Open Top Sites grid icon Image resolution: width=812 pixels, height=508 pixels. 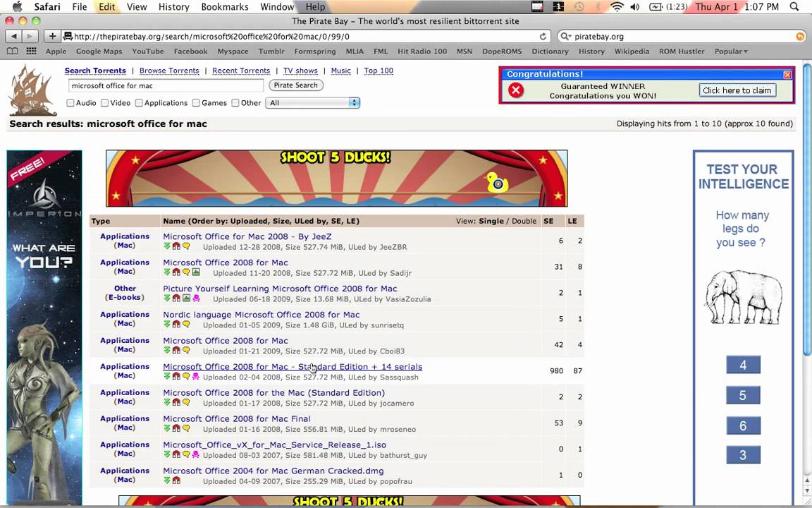(32, 52)
